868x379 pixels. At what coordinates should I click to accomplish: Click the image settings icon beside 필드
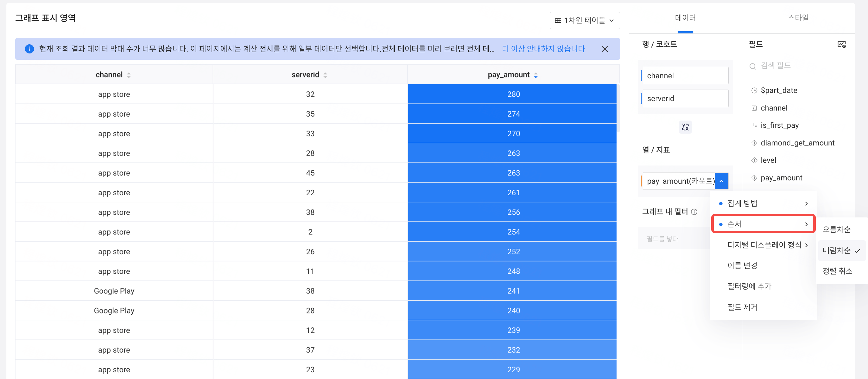coord(841,44)
